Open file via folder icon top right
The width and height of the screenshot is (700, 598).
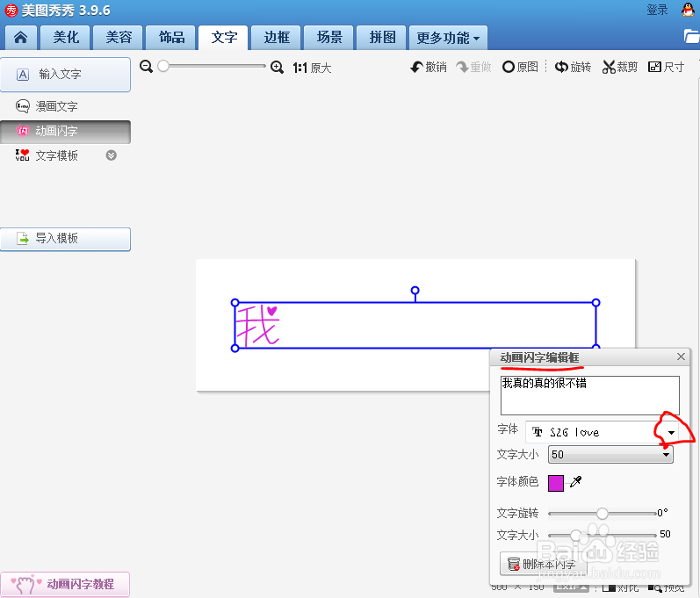pos(691,37)
